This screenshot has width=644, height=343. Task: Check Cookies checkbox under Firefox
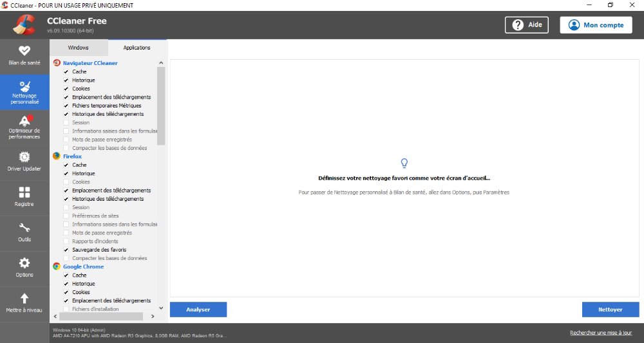(66, 181)
